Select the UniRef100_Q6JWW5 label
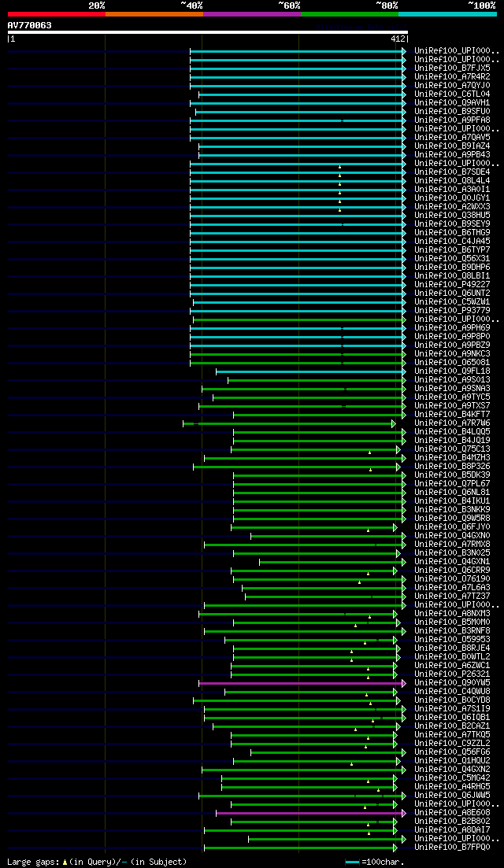 tap(452, 795)
